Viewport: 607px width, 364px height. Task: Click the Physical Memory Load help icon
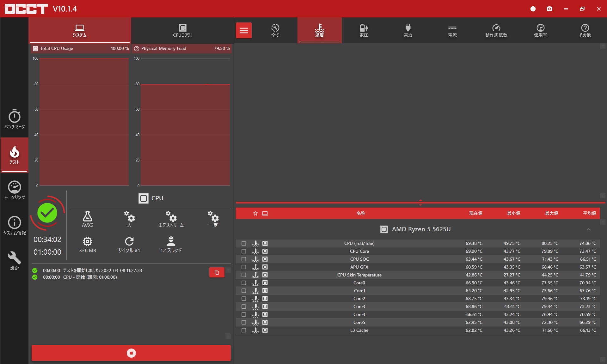[x=137, y=49]
